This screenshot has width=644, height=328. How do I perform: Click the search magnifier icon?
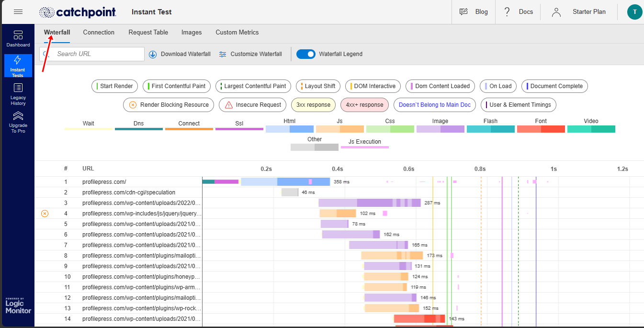tap(46, 54)
